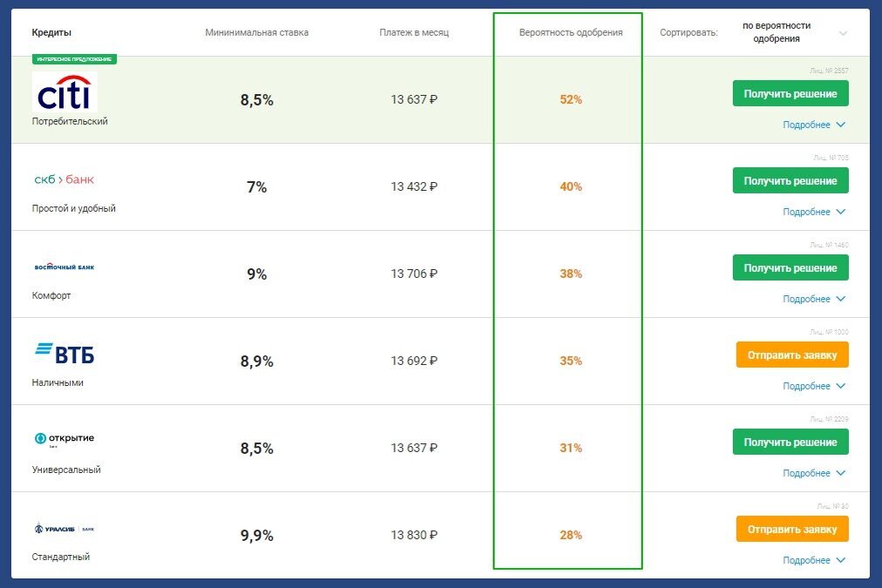Image resolution: width=882 pixels, height=588 pixels.
Task: Click the chevron arrow of the sort selector
Action: coord(843,33)
